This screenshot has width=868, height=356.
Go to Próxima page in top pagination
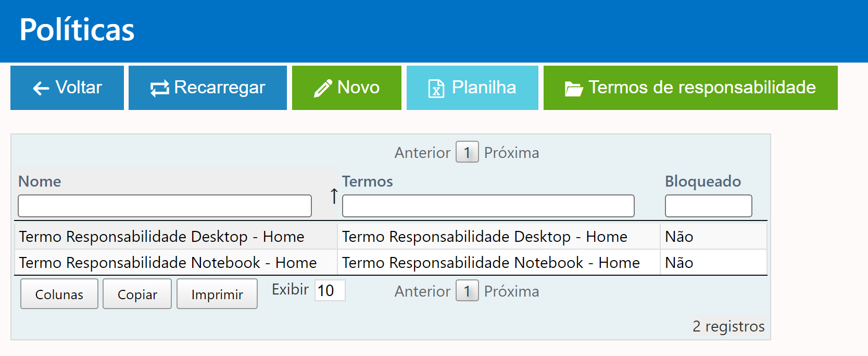(511, 153)
